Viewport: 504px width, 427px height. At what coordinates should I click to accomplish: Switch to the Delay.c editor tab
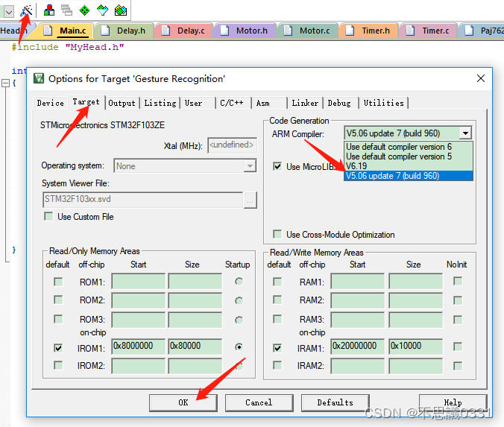[x=186, y=31]
